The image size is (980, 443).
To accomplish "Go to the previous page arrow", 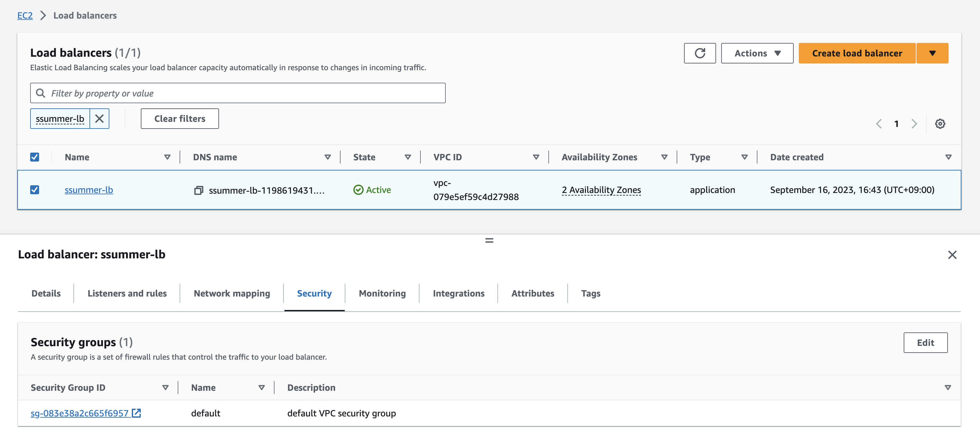I will coord(879,124).
